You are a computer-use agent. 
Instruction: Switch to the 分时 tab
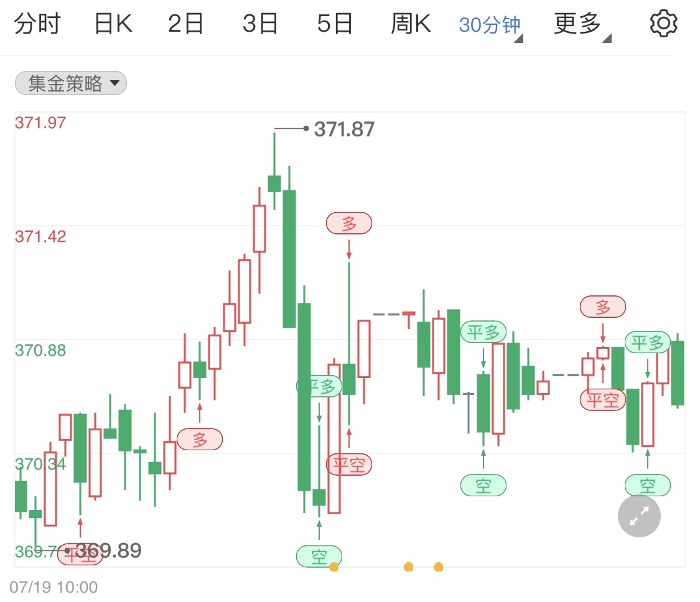pos(37,24)
